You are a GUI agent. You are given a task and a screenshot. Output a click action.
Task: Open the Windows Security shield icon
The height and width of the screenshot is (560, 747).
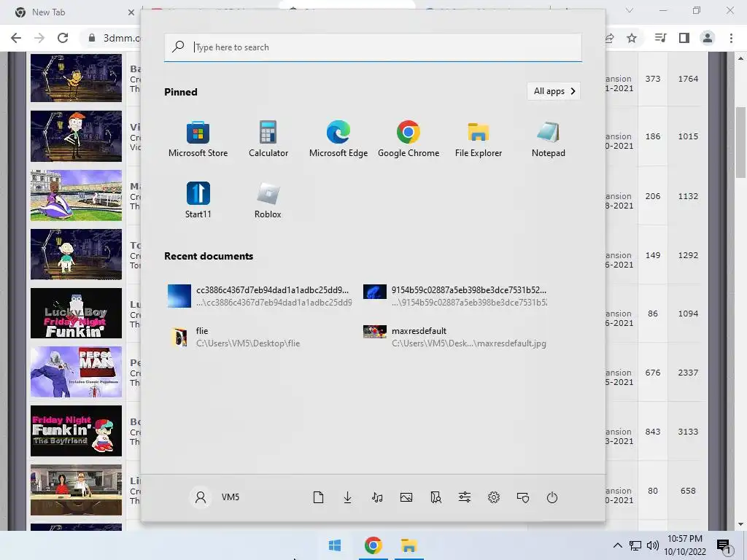(x=523, y=497)
